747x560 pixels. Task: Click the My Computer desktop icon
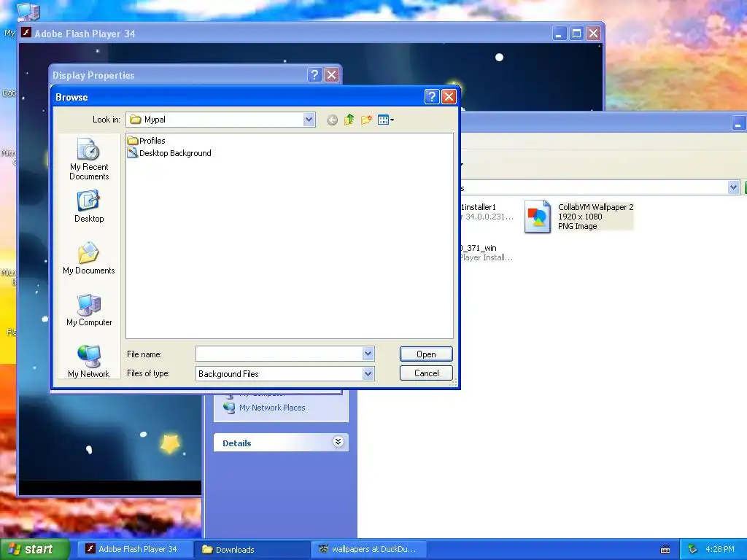pos(28,11)
